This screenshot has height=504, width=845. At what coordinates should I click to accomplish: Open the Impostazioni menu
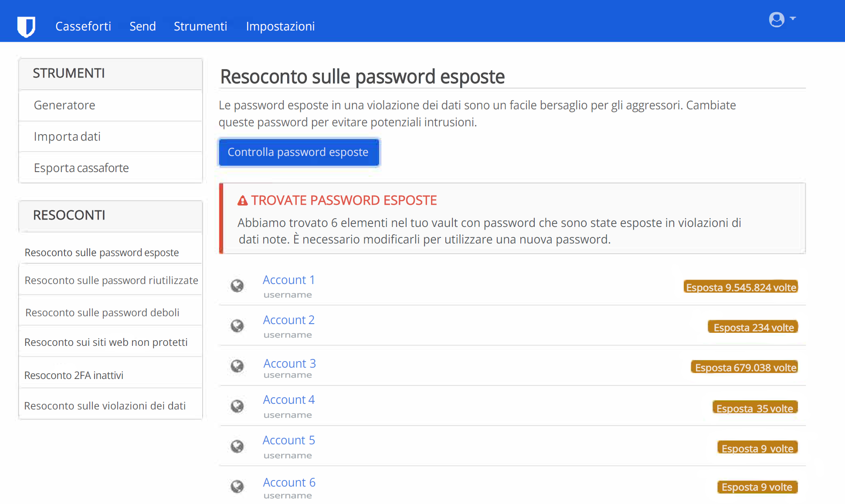[x=280, y=26]
